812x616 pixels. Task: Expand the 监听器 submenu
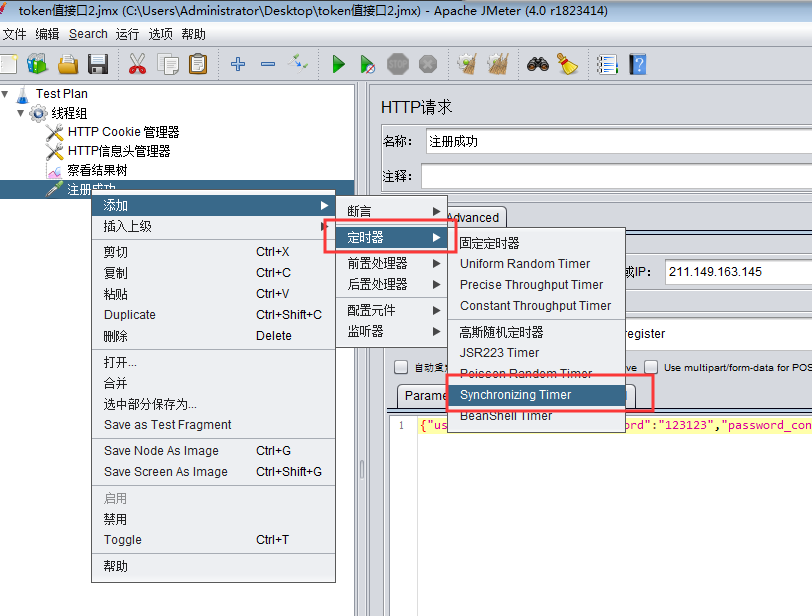tap(392, 331)
